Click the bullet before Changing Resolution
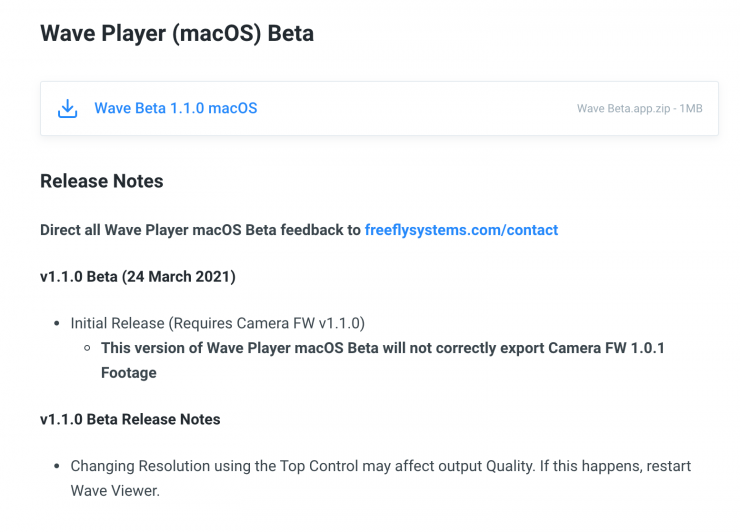740x532 pixels. click(x=56, y=467)
